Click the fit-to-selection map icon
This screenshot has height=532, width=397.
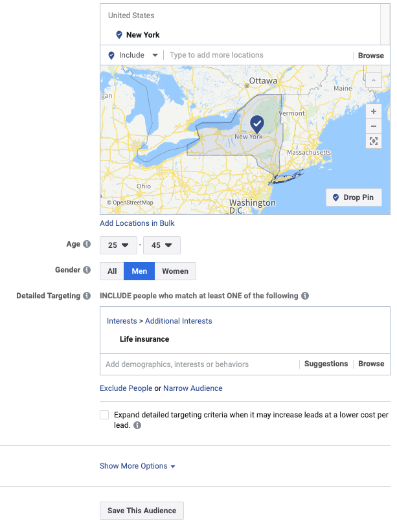[x=374, y=141]
